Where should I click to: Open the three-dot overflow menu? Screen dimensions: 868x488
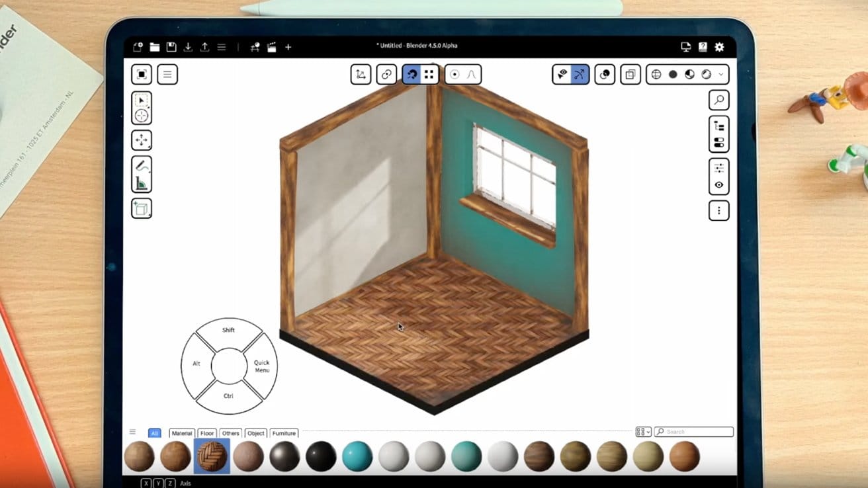(x=718, y=210)
